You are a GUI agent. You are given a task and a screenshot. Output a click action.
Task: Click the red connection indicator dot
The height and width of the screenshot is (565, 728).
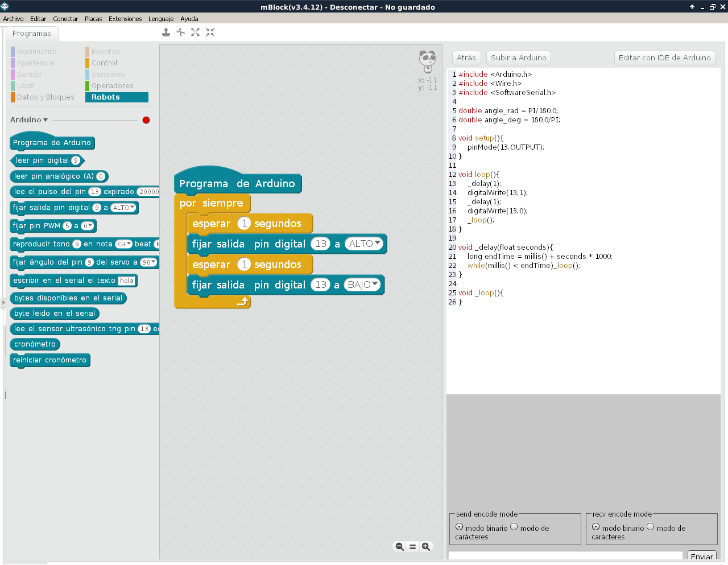pyautogui.click(x=146, y=120)
